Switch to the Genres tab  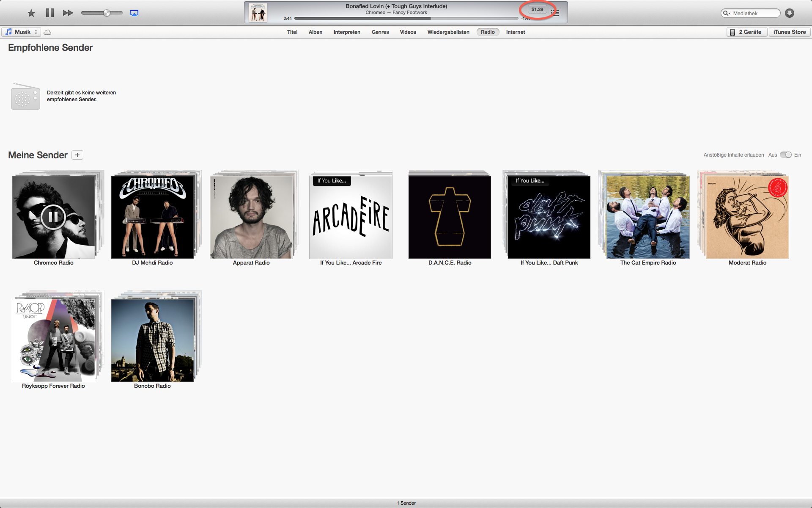[x=380, y=32]
